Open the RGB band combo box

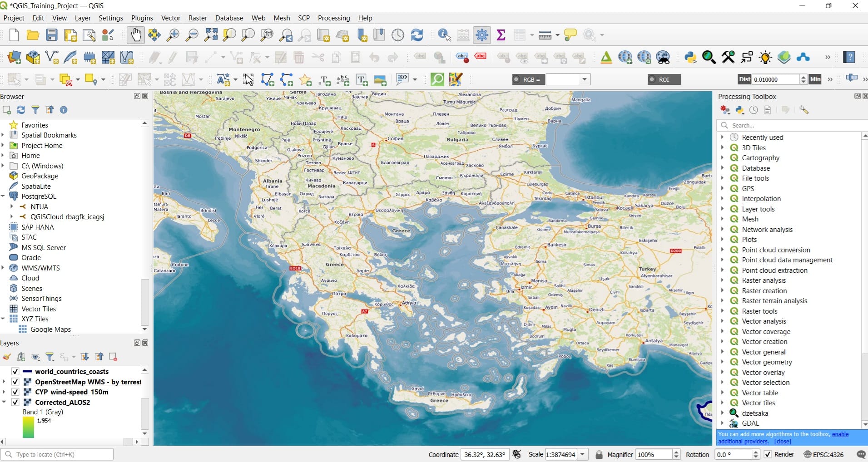click(x=568, y=79)
